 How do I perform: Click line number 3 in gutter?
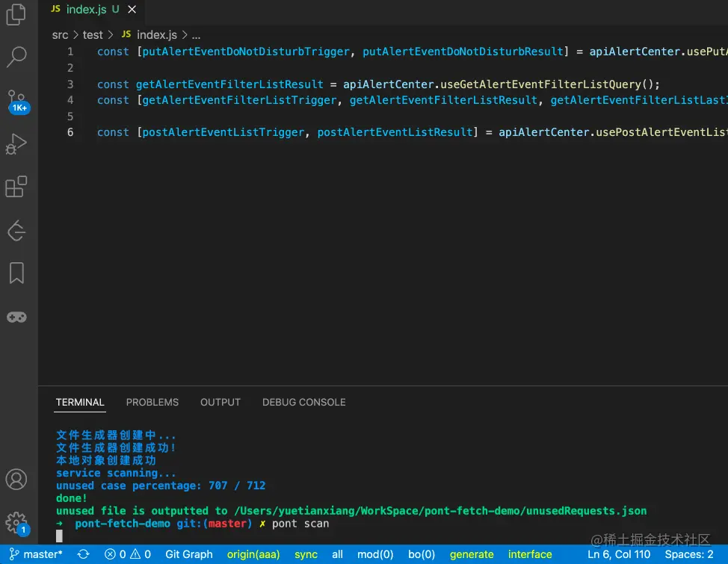point(70,84)
